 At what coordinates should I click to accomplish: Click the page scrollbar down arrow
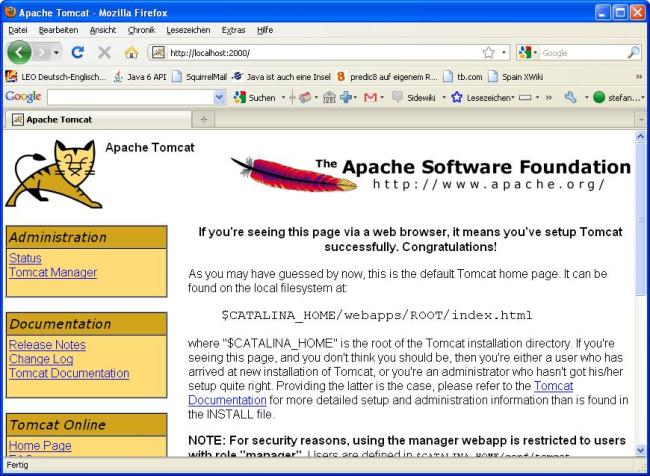(x=640, y=450)
